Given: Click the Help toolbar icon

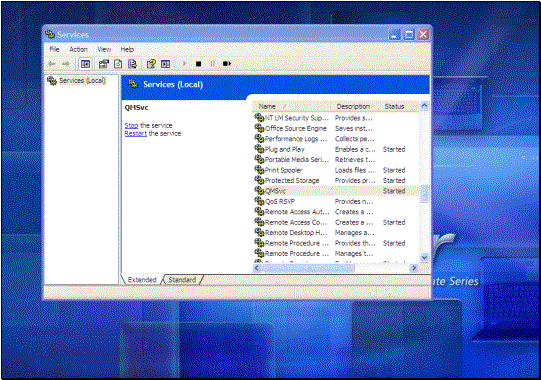Looking at the screenshot, I should click(x=151, y=64).
